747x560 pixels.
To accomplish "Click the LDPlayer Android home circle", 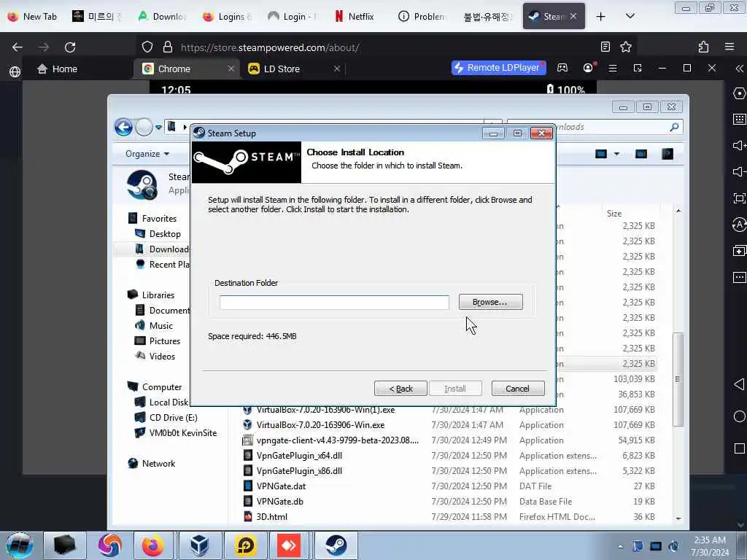I will click(x=739, y=416).
